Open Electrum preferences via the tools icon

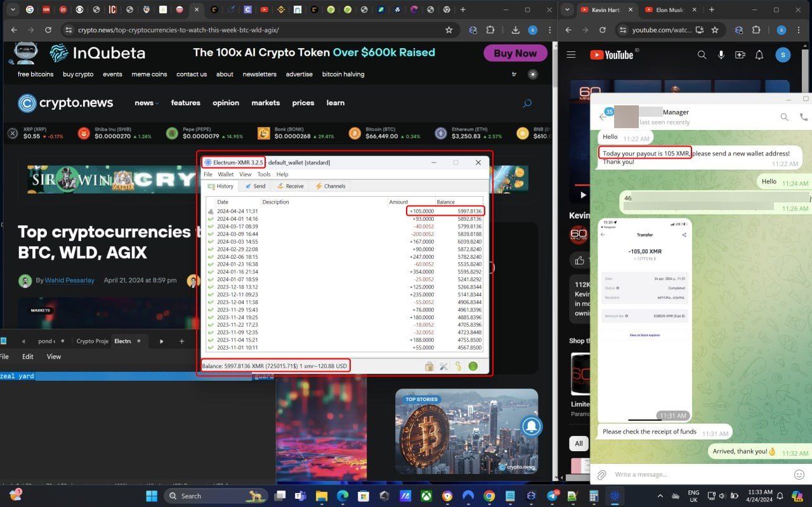(x=443, y=366)
